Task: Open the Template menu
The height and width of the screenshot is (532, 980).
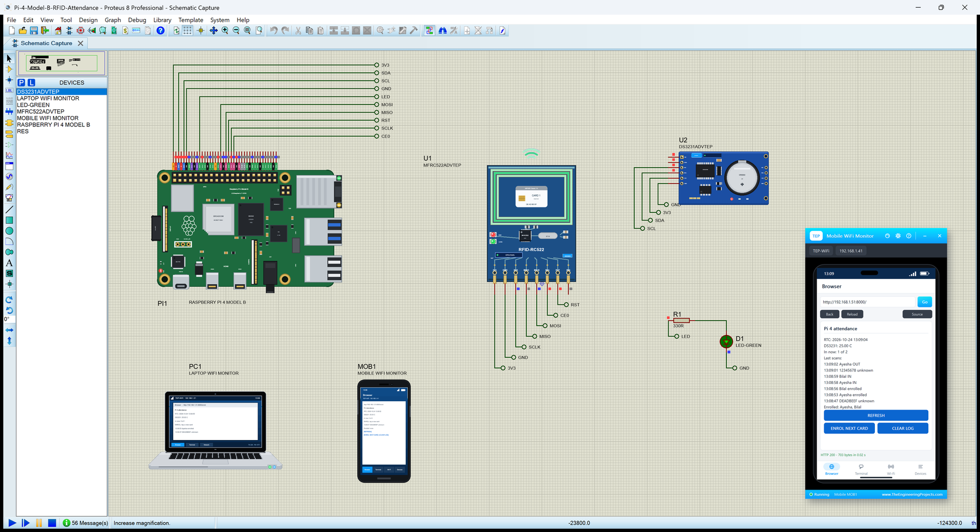Action: coord(191,20)
